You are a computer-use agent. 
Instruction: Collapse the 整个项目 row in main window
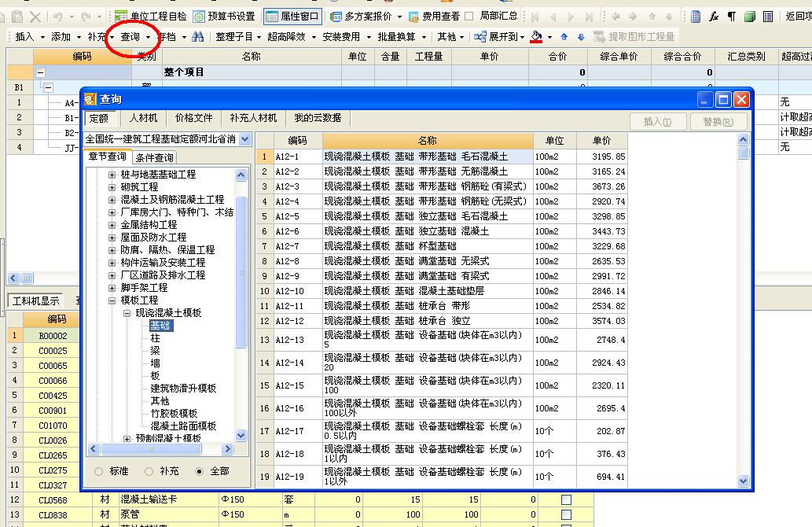click(x=40, y=72)
